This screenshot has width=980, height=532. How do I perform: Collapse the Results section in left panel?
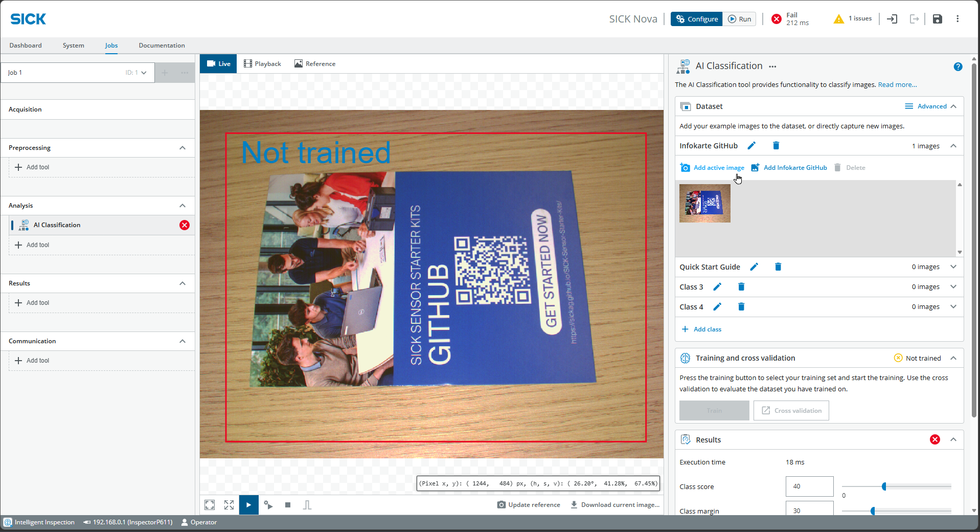coord(183,283)
